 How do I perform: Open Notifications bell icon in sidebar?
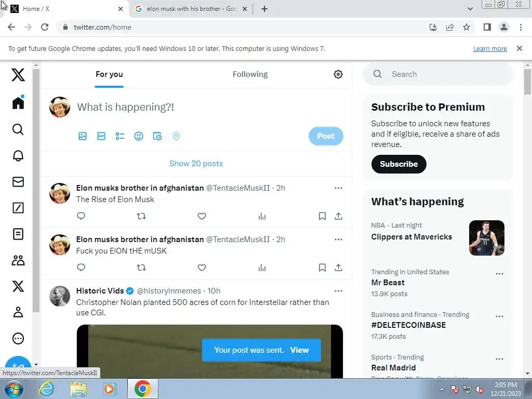coord(18,155)
